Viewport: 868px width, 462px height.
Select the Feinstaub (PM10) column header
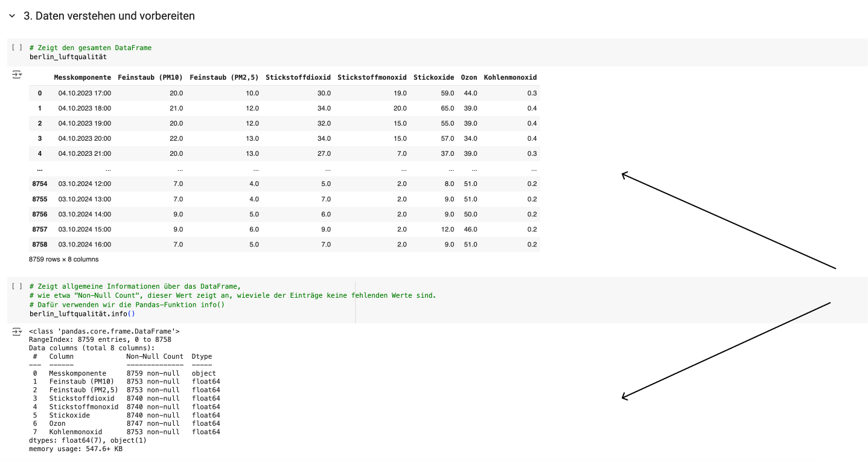click(x=150, y=77)
